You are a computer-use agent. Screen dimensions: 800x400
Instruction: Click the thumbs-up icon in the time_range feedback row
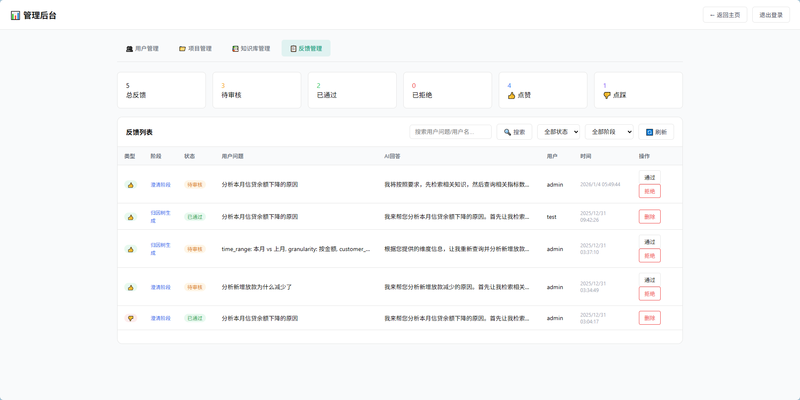tap(130, 249)
